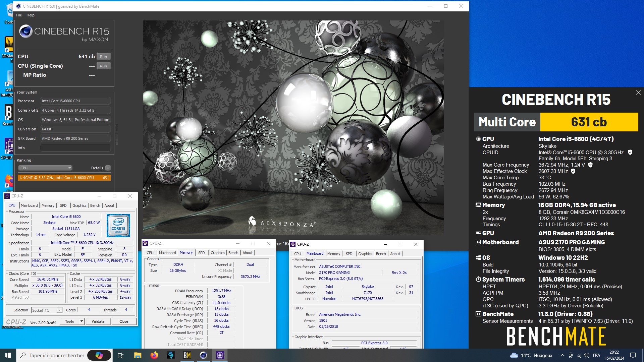Viewport: 644px width, 362px height.
Task: Open SPD tab in right CPU-Z window
Action: tap(349, 254)
